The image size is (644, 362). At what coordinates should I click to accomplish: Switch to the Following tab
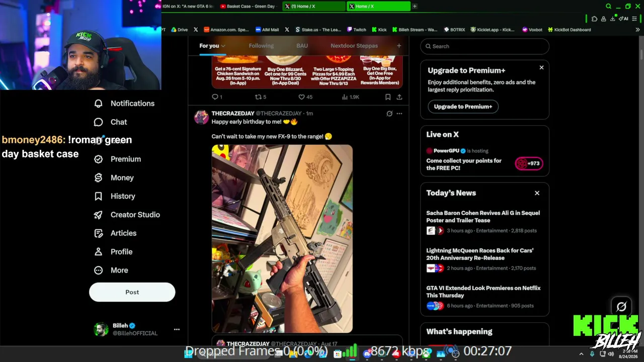click(261, 46)
